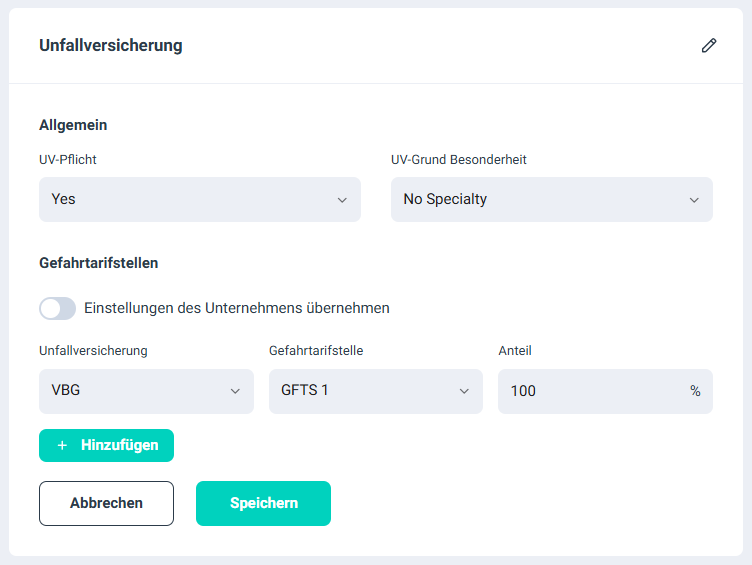Open the Unfallversicherung dropdown set to VBG
Screen dimensions: 752x565
pos(135,391)
